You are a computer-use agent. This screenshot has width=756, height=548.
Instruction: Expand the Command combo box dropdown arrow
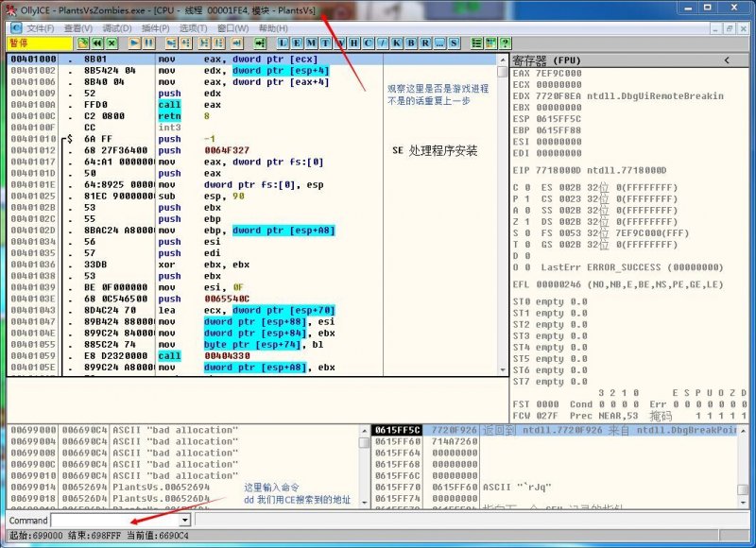(184, 520)
